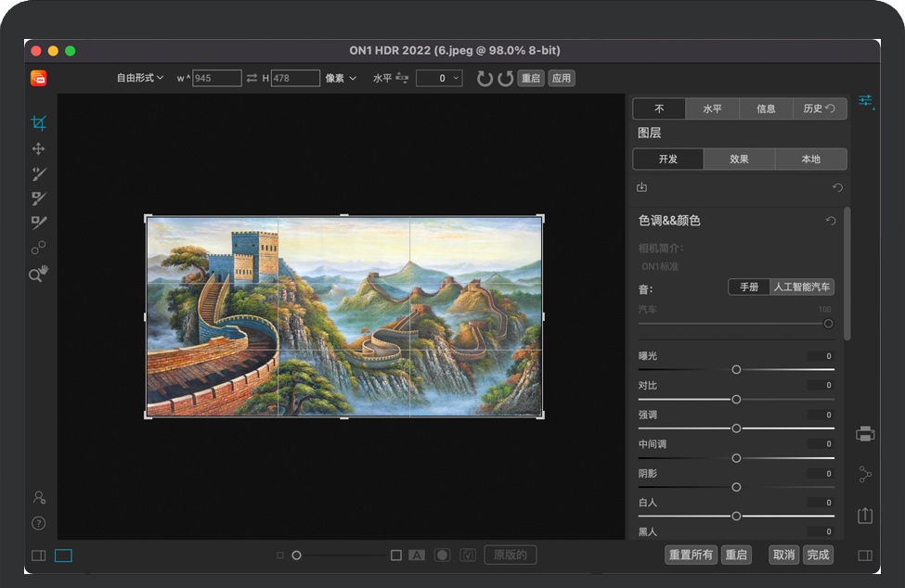Switch tone mode to 人工智能汽车 (AI auto)

(x=802, y=288)
